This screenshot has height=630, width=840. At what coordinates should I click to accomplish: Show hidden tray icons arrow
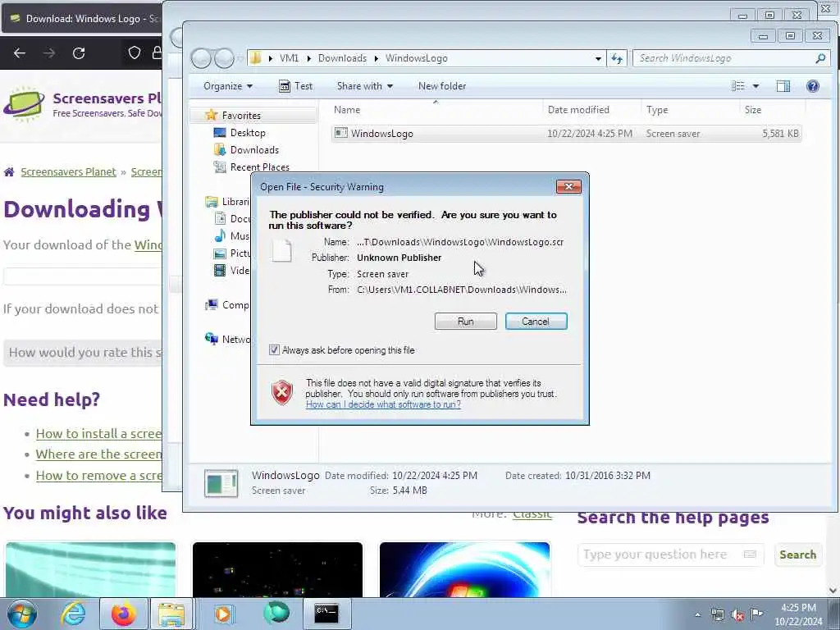coord(697,614)
